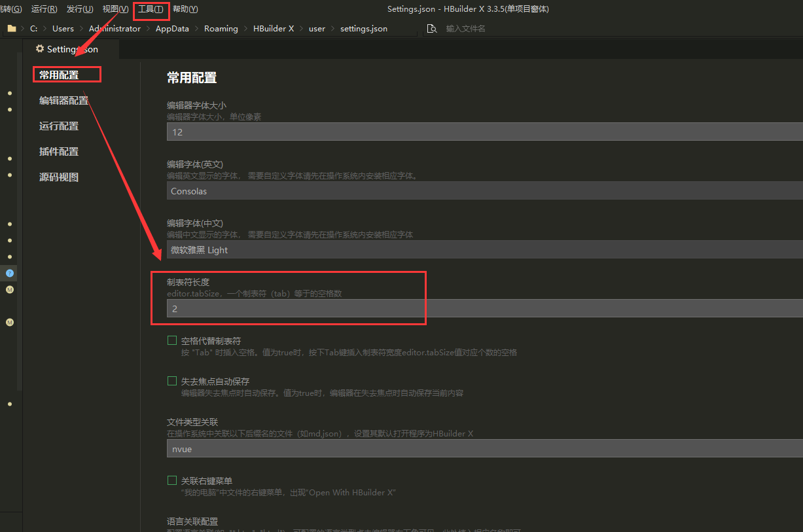Click the folder icon in breadcrumb bar
Image resolution: width=803 pixels, height=532 pixels.
point(12,29)
